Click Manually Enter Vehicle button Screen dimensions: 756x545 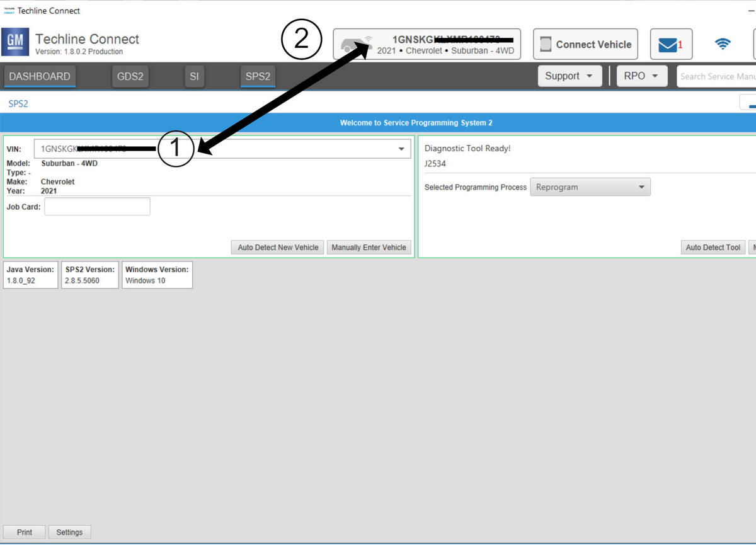[x=369, y=248]
